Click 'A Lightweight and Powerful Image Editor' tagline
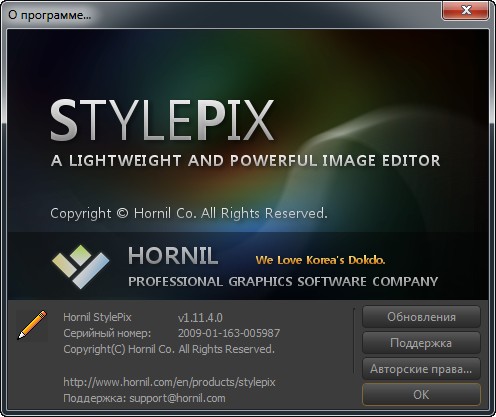 (246, 161)
